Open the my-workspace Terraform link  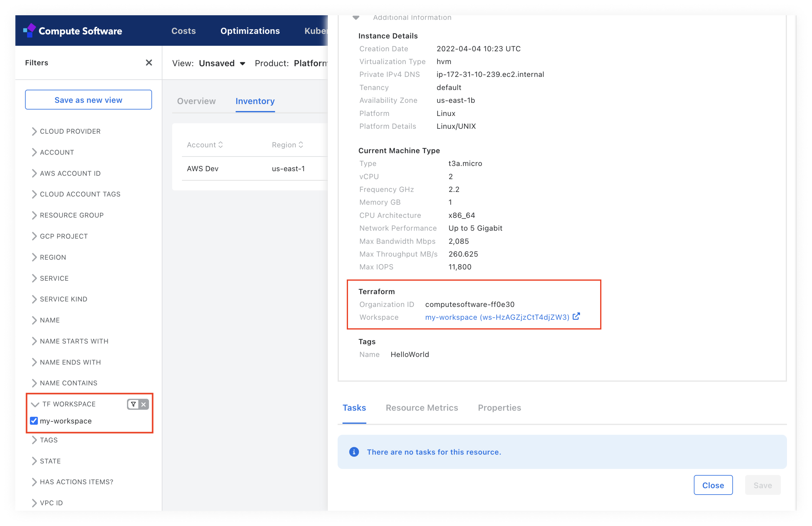[497, 317]
